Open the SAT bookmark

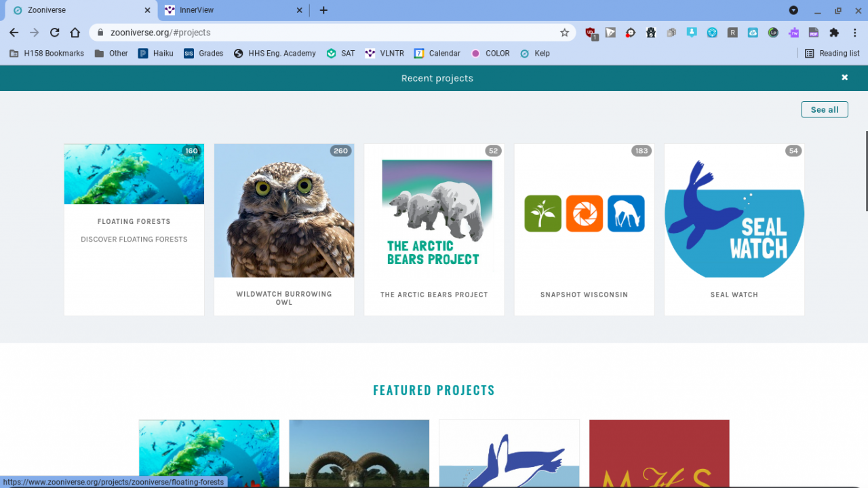point(340,53)
